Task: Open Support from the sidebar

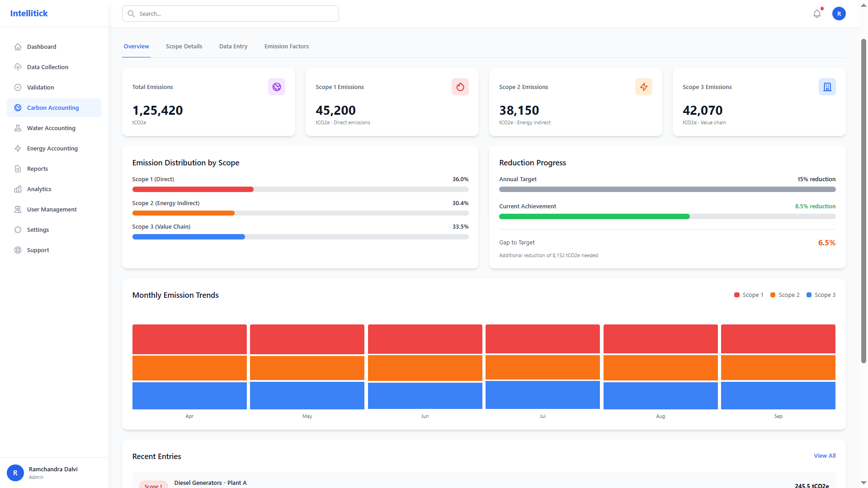Action: click(38, 250)
